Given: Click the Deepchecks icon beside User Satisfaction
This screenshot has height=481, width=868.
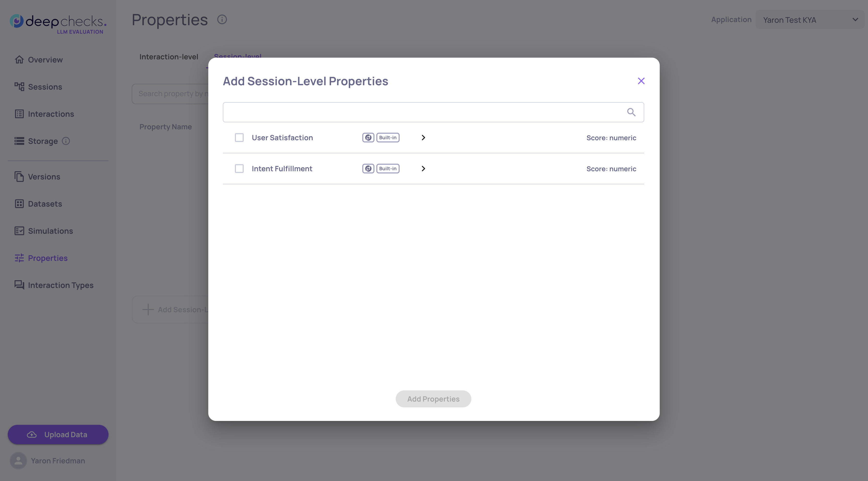Looking at the screenshot, I should click(x=368, y=138).
